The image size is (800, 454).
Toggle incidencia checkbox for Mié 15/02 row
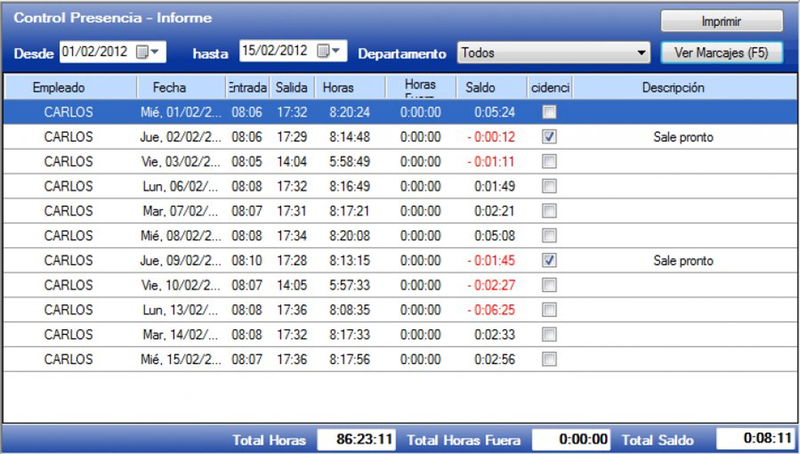[x=549, y=359]
